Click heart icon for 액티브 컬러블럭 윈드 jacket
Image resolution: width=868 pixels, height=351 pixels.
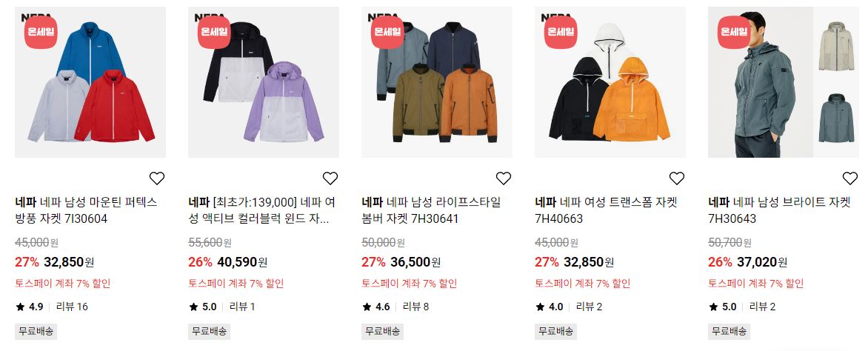tap(330, 178)
